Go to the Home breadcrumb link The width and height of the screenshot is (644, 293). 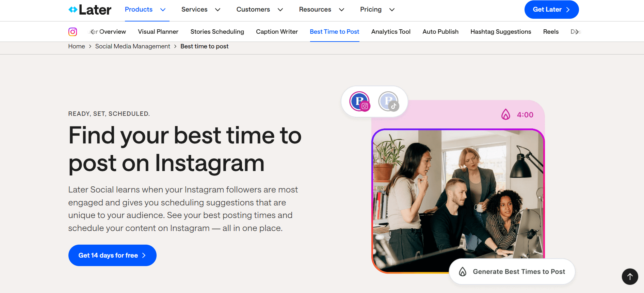tap(77, 46)
